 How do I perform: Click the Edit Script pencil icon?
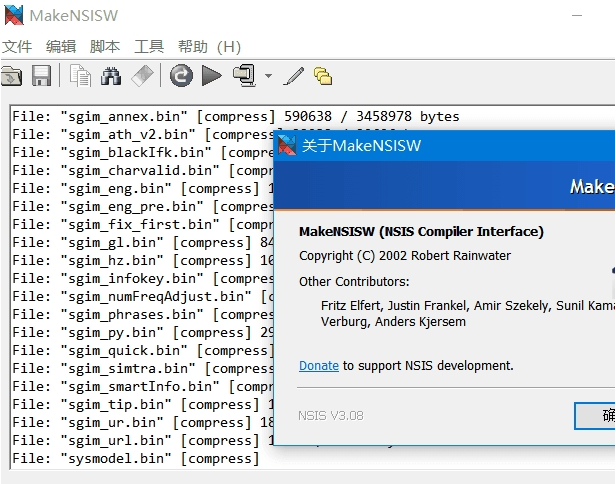(x=293, y=76)
